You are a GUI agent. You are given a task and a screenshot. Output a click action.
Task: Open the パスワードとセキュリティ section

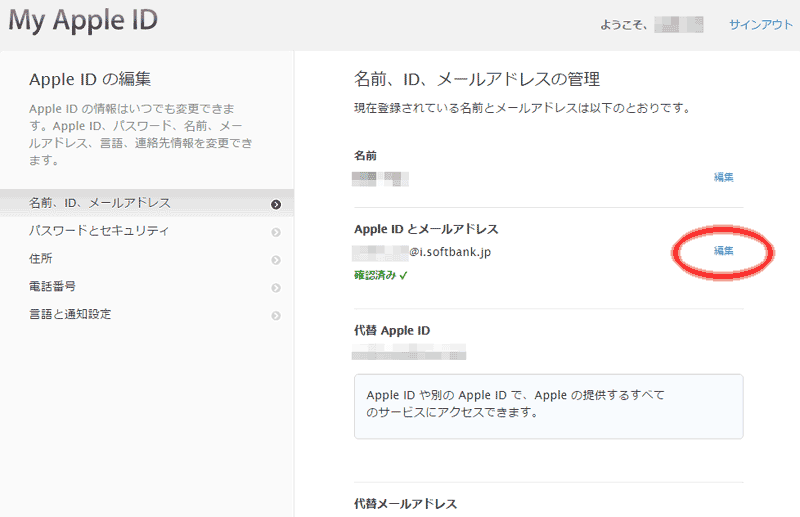coord(99,231)
